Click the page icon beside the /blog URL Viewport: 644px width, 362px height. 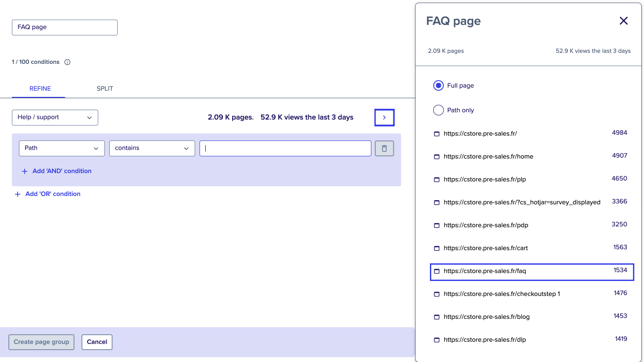coord(437,316)
